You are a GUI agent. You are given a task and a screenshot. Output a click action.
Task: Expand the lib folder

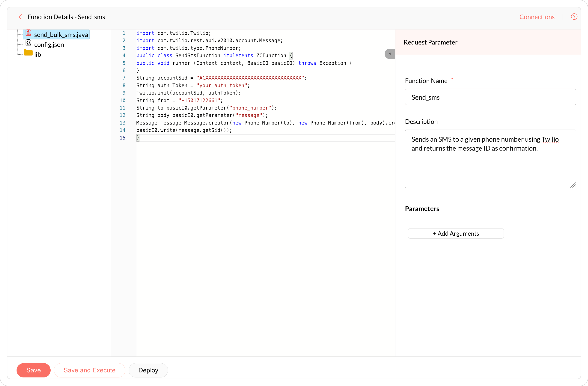(x=38, y=55)
